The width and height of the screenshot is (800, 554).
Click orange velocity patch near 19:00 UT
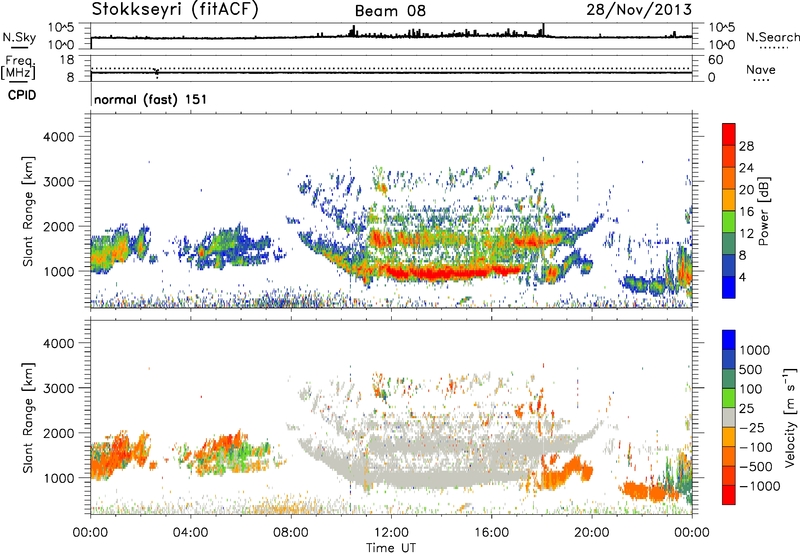pos(566,473)
